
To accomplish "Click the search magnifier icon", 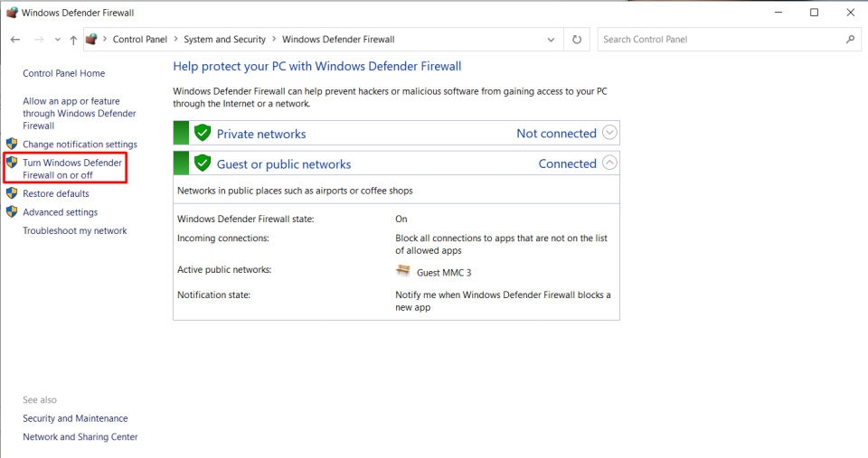I will pos(850,40).
